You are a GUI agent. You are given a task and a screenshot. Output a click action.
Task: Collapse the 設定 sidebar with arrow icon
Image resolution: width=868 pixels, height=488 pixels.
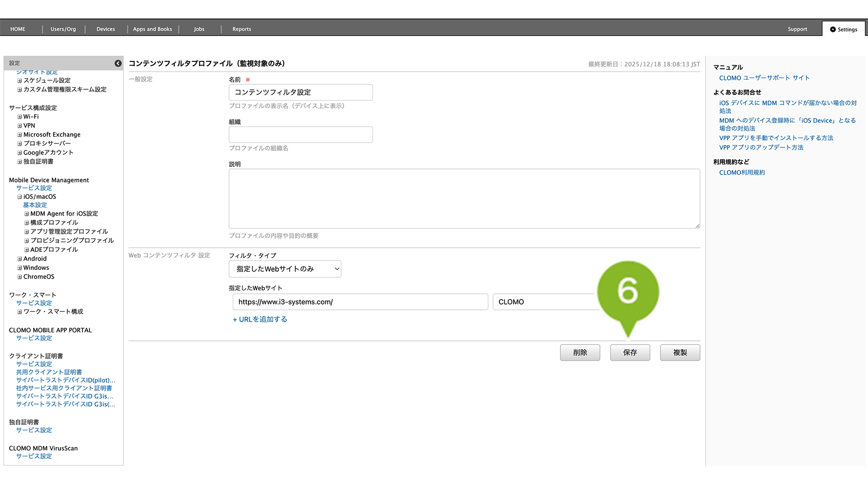[x=118, y=63]
